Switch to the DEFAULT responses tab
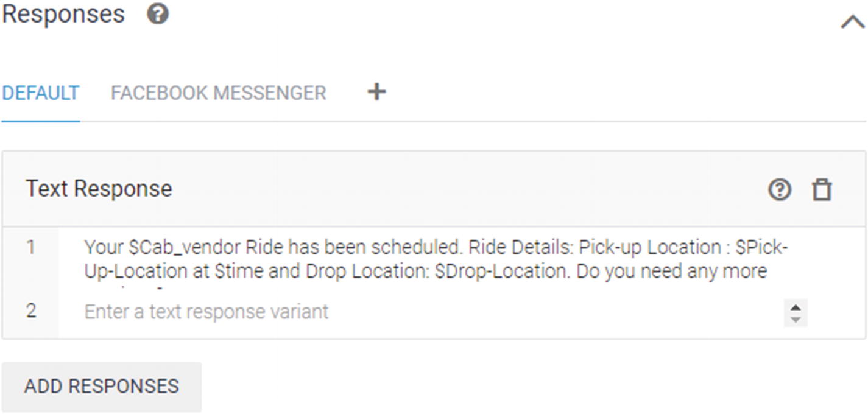The image size is (868, 414). 40,93
